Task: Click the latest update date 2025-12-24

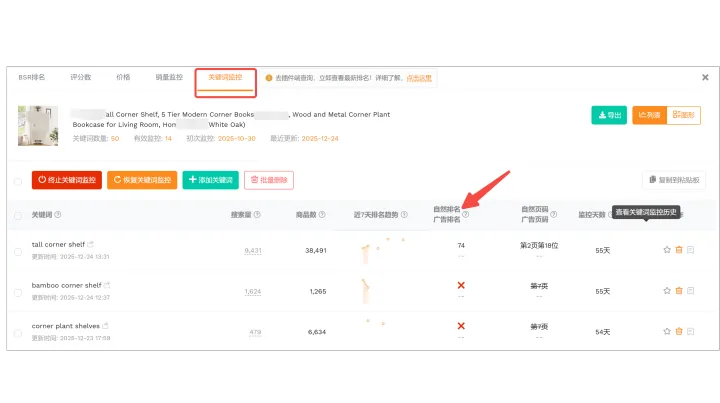Action: click(320, 138)
